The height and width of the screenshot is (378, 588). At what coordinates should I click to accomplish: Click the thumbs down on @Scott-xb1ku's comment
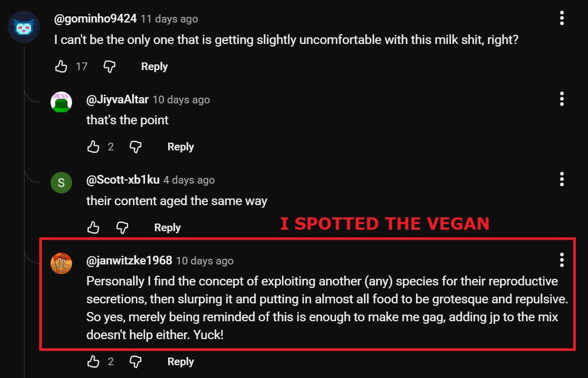(x=123, y=227)
